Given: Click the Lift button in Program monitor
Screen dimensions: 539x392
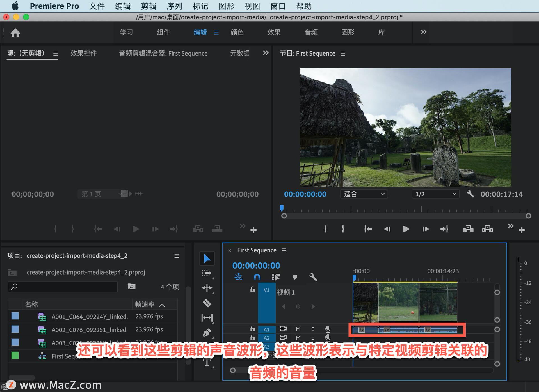Looking at the screenshot, I should coord(468,229).
